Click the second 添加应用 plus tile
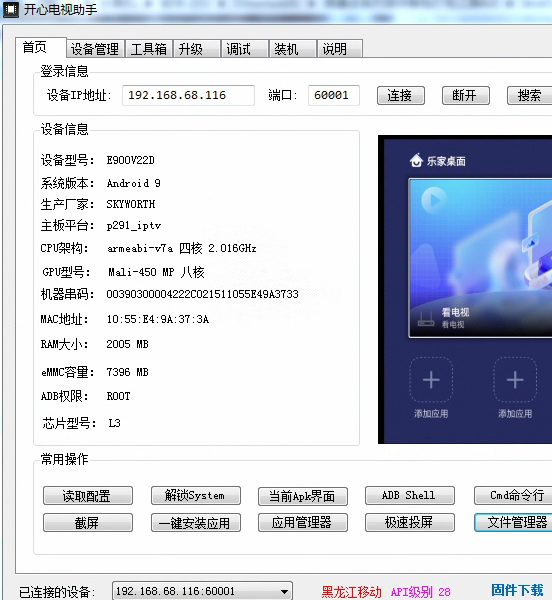 [x=515, y=380]
